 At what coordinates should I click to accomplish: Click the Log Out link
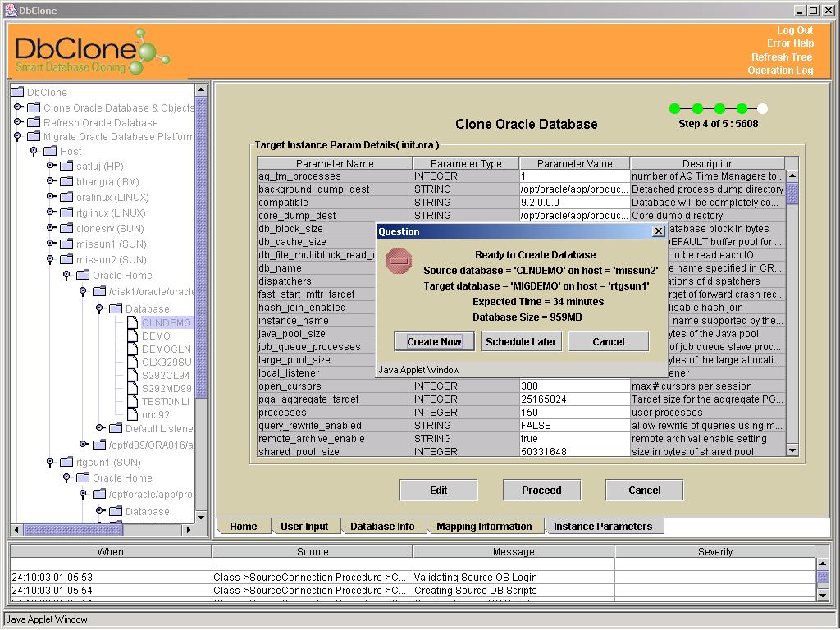click(x=795, y=30)
